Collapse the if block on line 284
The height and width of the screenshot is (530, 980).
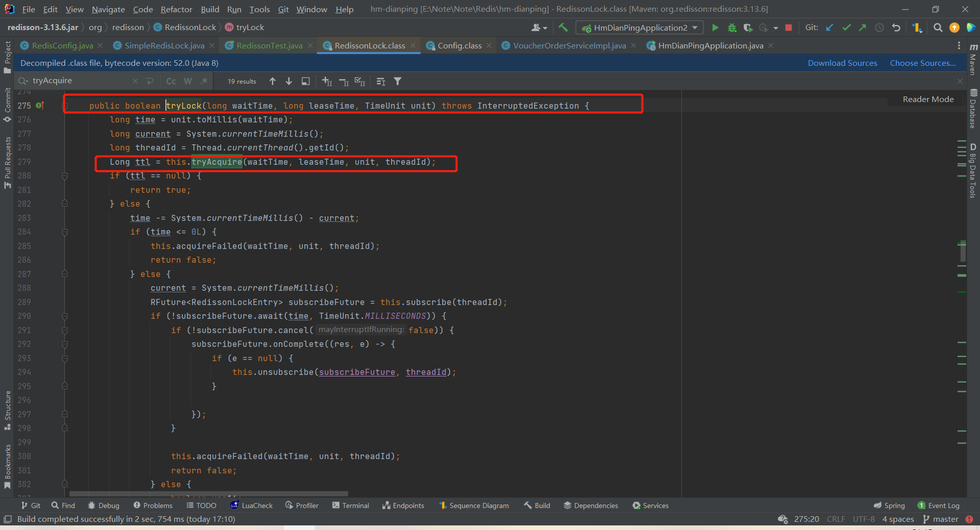click(65, 232)
